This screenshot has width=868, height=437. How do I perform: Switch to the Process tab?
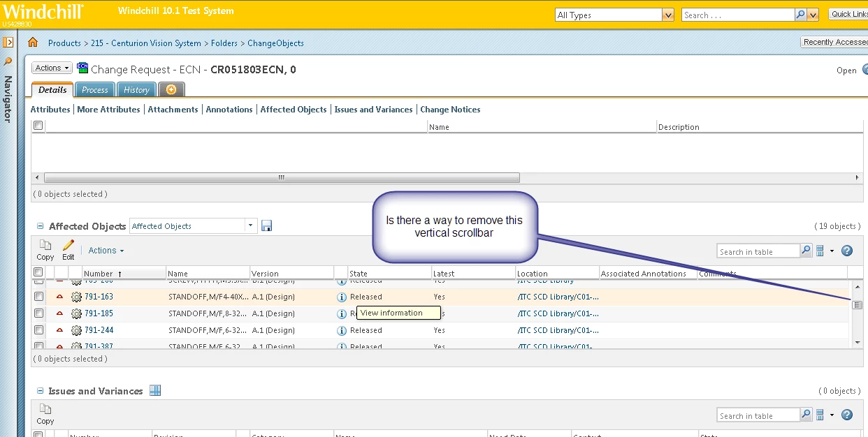(x=95, y=90)
